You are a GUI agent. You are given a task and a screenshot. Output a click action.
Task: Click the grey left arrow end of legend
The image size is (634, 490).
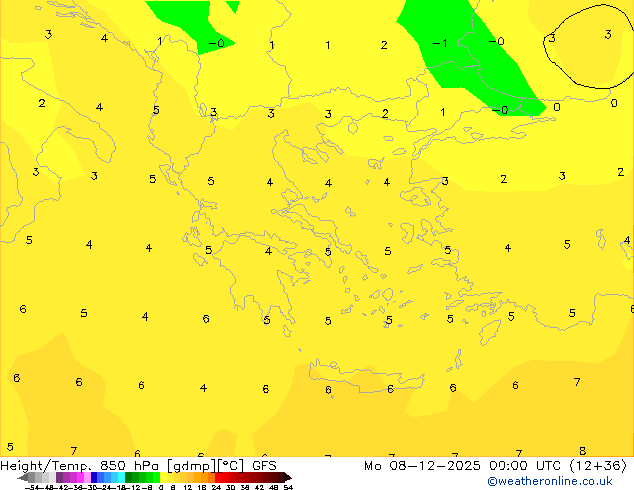(x=23, y=477)
